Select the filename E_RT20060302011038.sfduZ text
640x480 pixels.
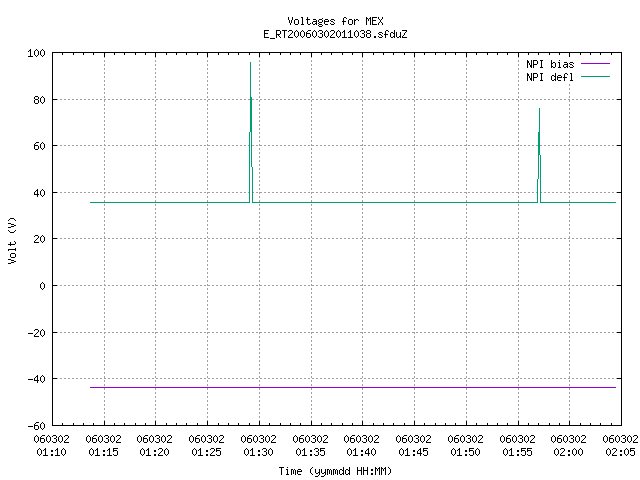(x=335, y=34)
